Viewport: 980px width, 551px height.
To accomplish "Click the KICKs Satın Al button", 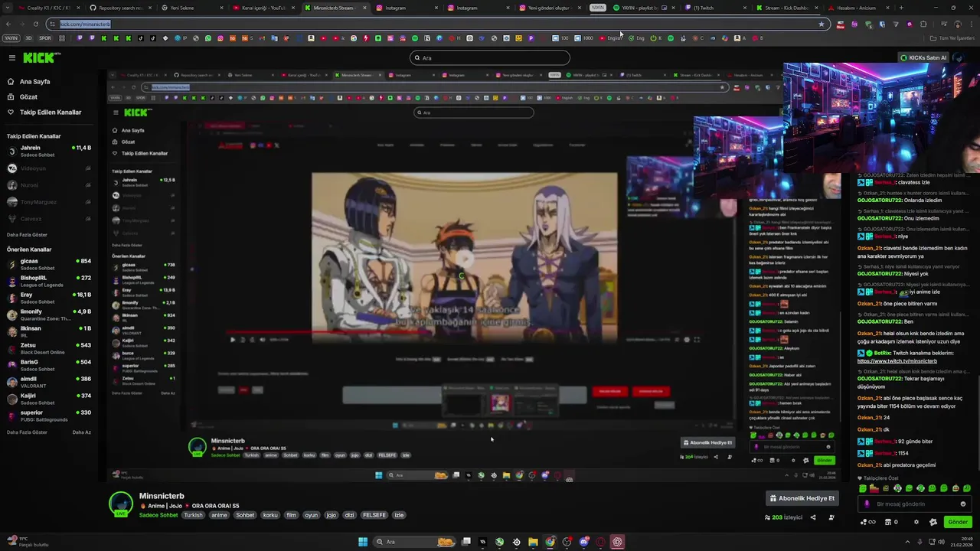I will pyautogui.click(x=924, y=58).
